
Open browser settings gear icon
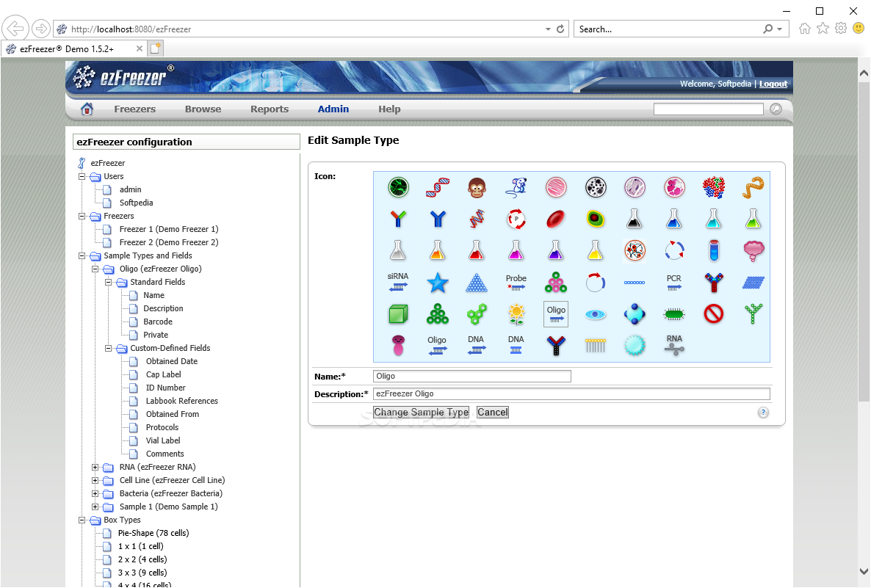[x=841, y=29]
